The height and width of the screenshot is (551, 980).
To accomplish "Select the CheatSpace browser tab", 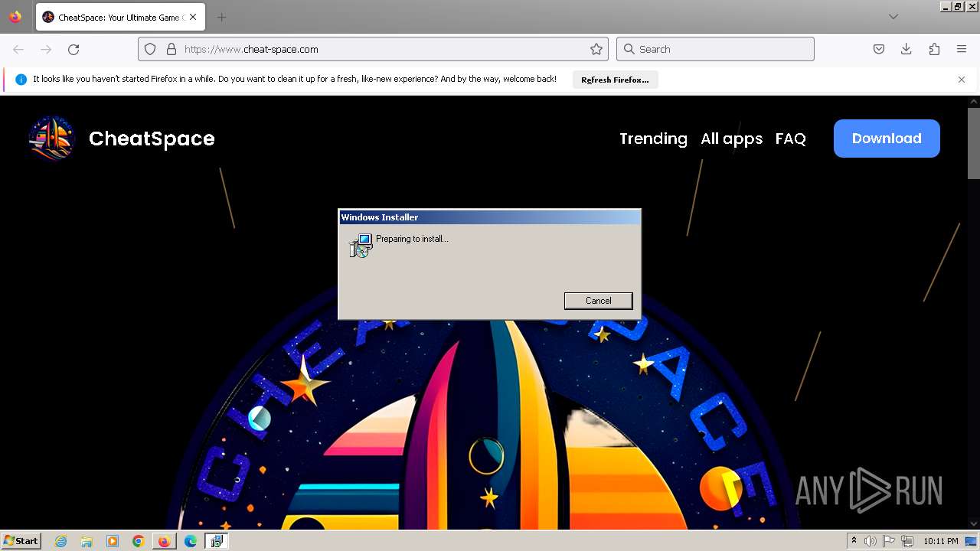I will tap(119, 17).
